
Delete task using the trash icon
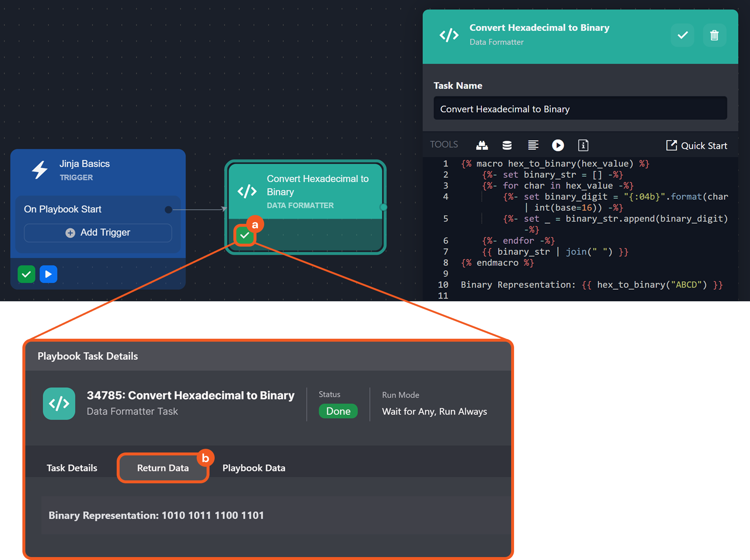714,35
